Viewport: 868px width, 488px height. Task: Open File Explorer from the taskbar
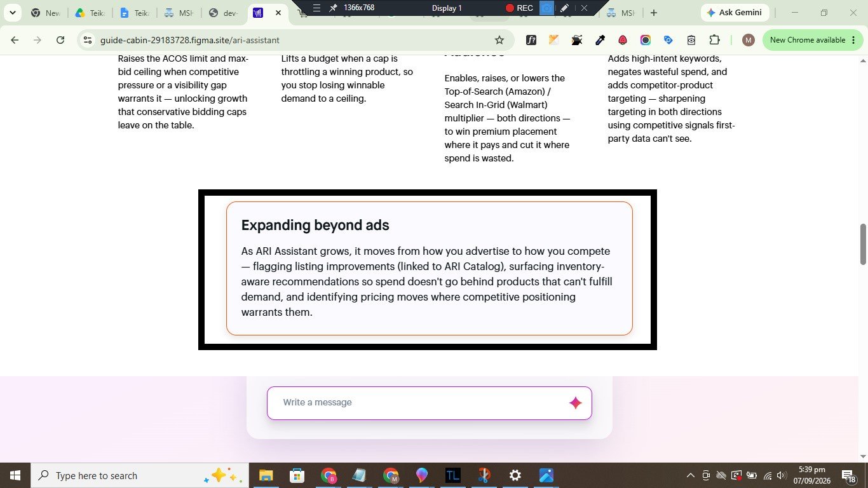coord(266,475)
